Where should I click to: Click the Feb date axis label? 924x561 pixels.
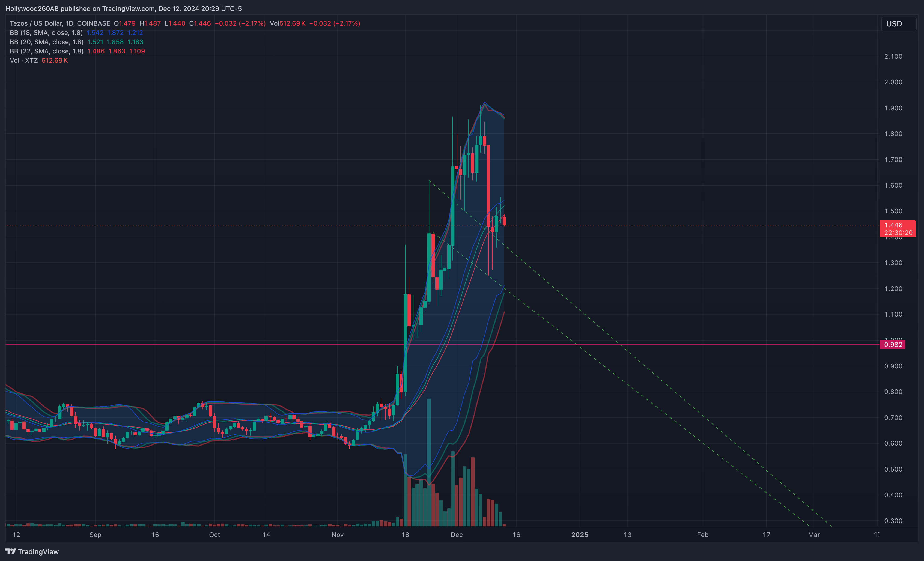pos(703,535)
